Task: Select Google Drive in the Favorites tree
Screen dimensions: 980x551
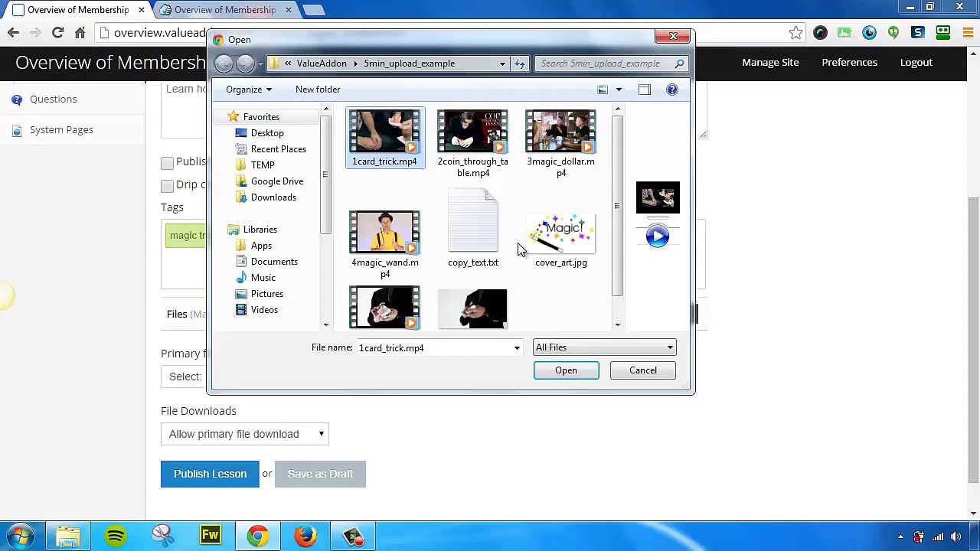Action: pos(276,181)
